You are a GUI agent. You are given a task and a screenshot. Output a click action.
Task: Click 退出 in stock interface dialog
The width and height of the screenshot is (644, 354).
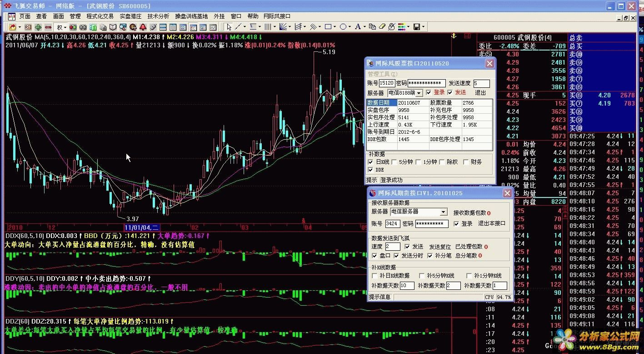(x=480, y=92)
